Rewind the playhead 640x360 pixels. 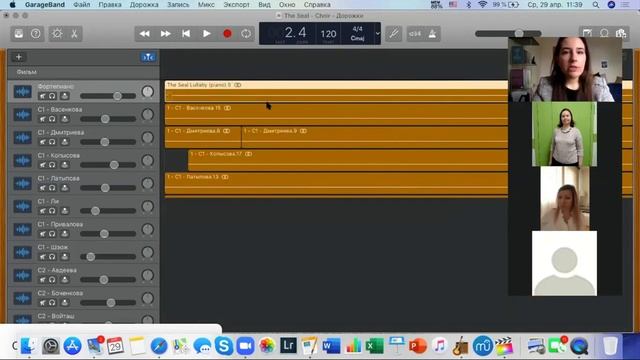(144, 33)
